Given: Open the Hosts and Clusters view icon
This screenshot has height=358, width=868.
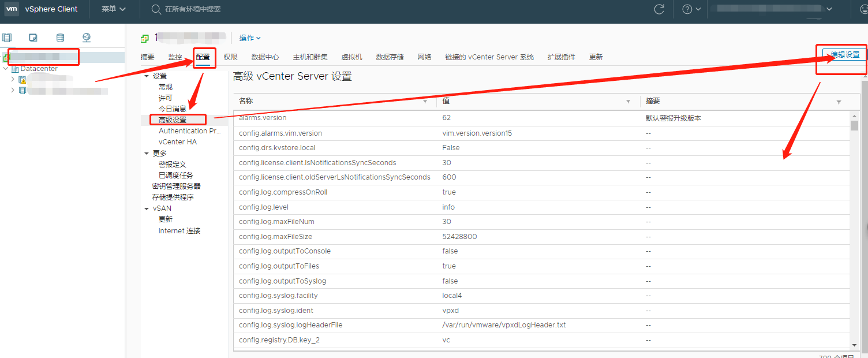Looking at the screenshot, I should pos(7,38).
